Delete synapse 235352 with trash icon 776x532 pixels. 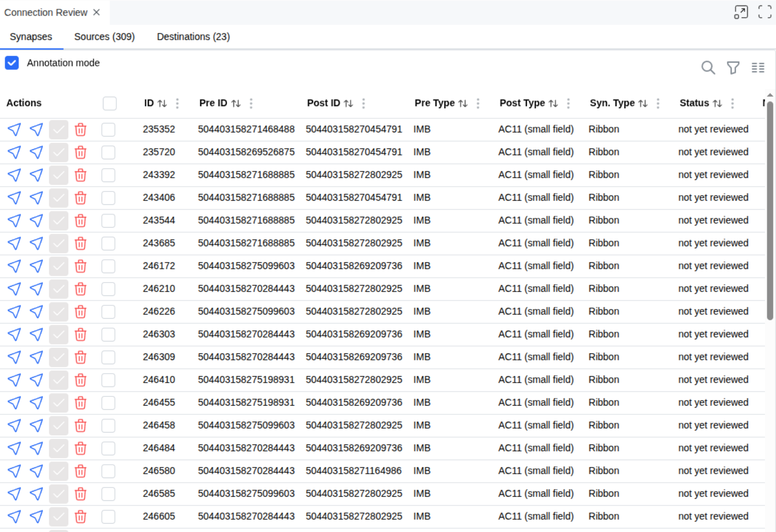[80, 129]
